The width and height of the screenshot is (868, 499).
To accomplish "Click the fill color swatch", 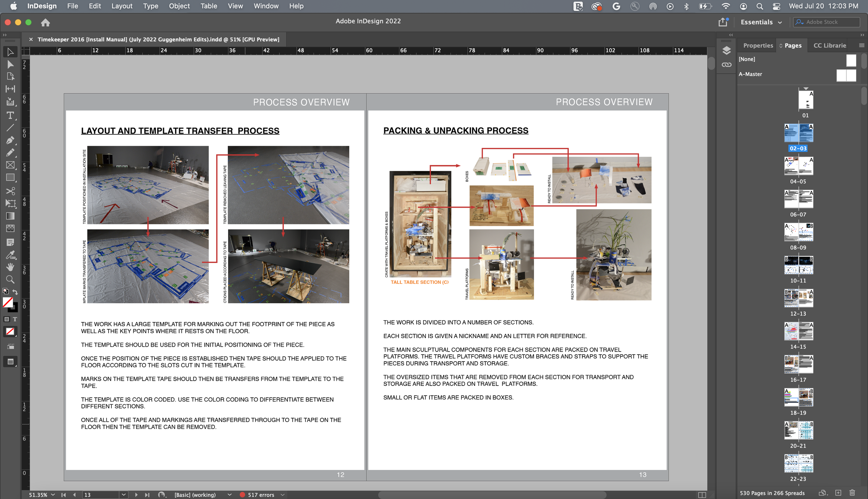I will tap(8, 302).
